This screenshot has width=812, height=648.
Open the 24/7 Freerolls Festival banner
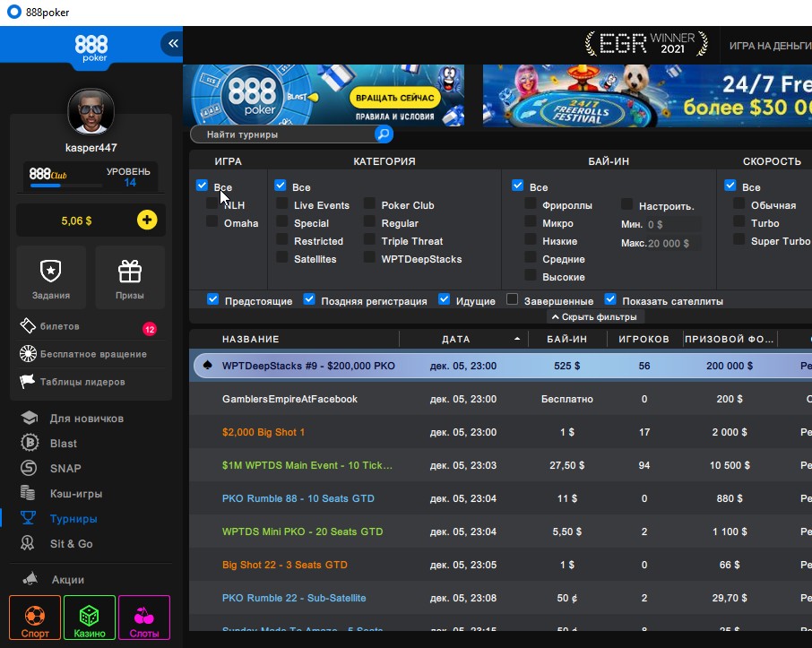[647, 95]
